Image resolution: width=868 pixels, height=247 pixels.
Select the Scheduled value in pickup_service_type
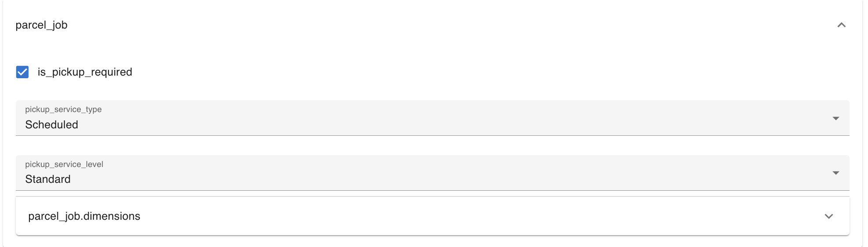52,125
